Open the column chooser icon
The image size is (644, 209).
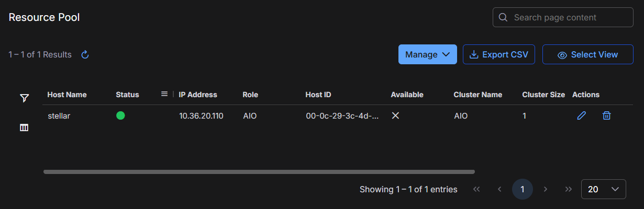click(x=24, y=127)
